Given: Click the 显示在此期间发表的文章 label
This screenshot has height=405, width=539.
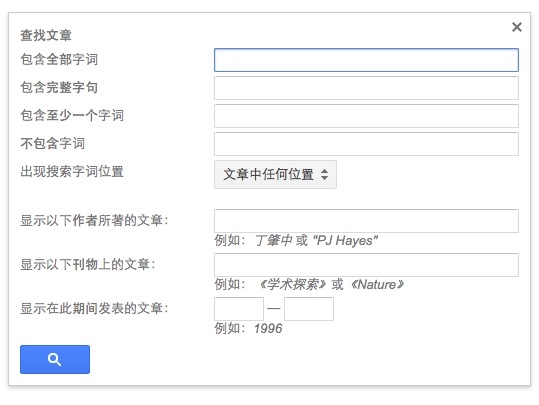Looking at the screenshot, I should point(95,308).
